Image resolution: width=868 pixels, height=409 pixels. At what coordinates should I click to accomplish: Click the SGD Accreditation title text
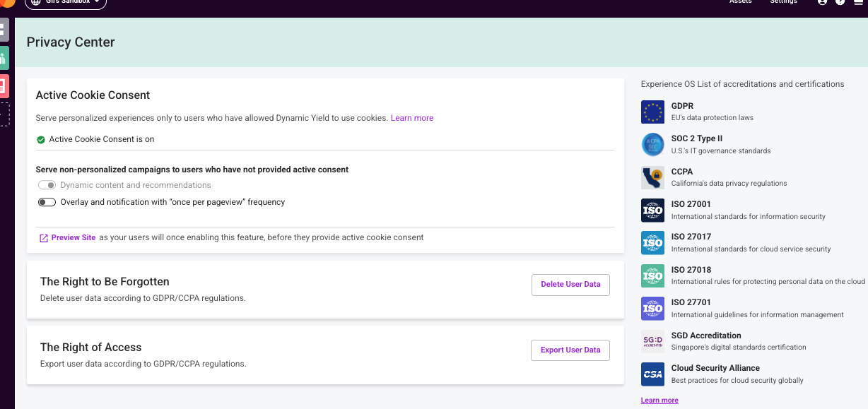pyautogui.click(x=706, y=336)
